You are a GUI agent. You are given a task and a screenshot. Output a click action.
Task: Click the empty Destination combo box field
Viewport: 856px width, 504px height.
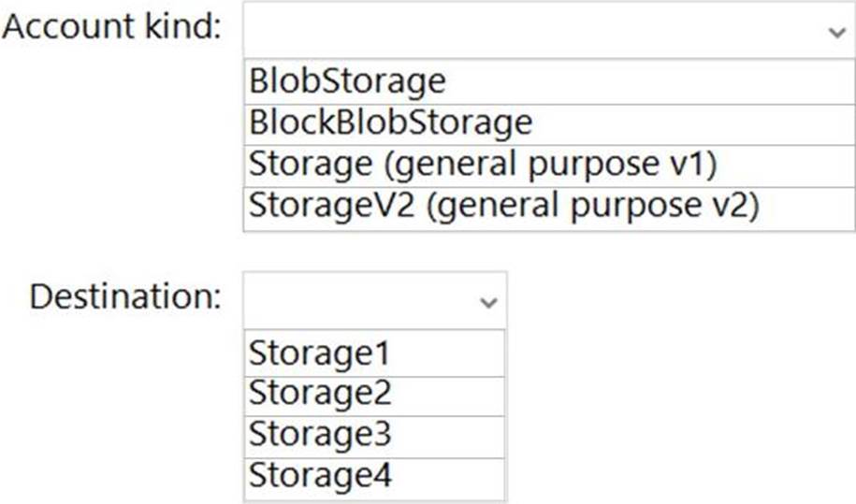pyautogui.click(x=360, y=301)
